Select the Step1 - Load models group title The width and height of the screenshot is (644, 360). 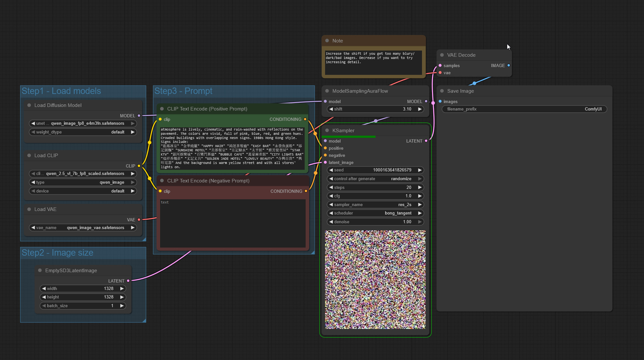[x=61, y=91]
